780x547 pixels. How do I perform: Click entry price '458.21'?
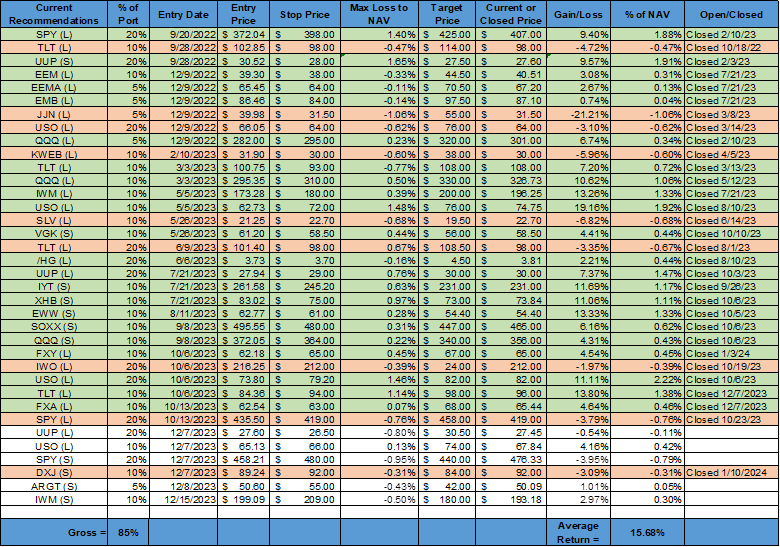point(243,459)
